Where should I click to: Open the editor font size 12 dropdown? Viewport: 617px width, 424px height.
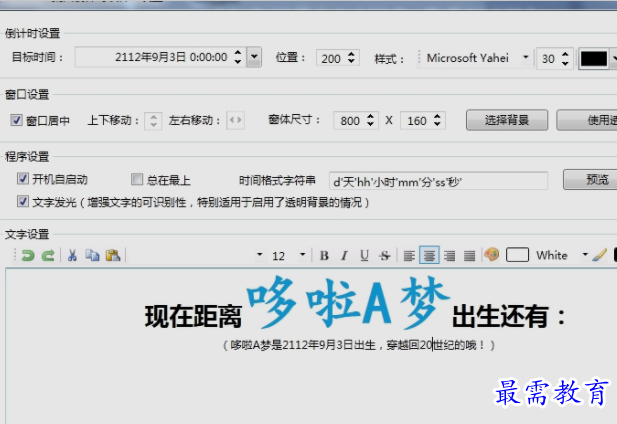point(302,255)
